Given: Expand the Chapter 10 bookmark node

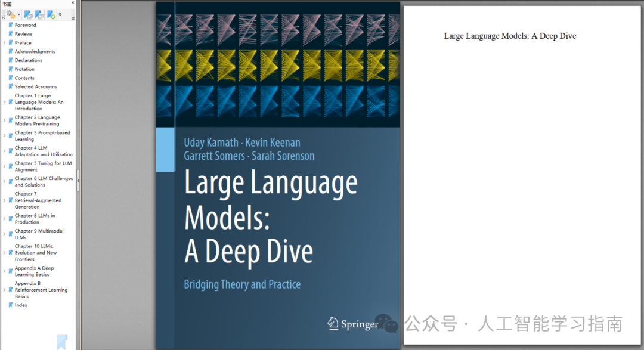Looking at the screenshot, I should click(5, 253).
